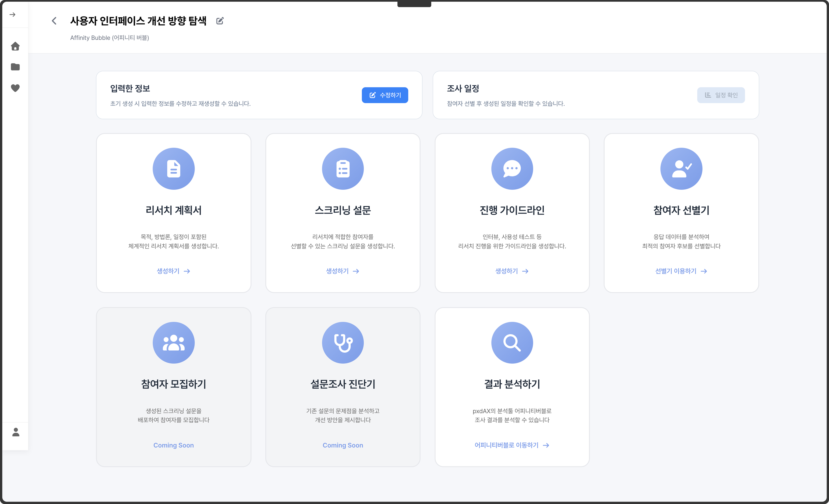Screen dimensions: 829x504
Task: Click 생성하기 under 리서치 계획서
Action: pyautogui.click(x=173, y=271)
